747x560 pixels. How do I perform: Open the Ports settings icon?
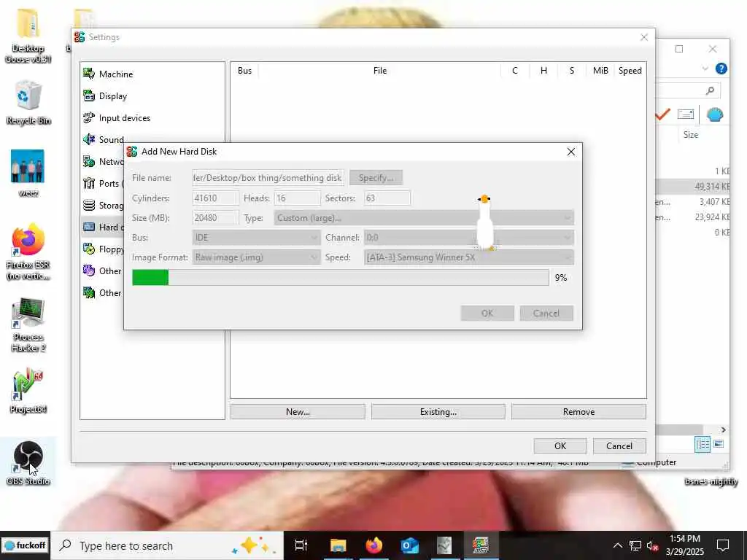click(x=89, y=183)
